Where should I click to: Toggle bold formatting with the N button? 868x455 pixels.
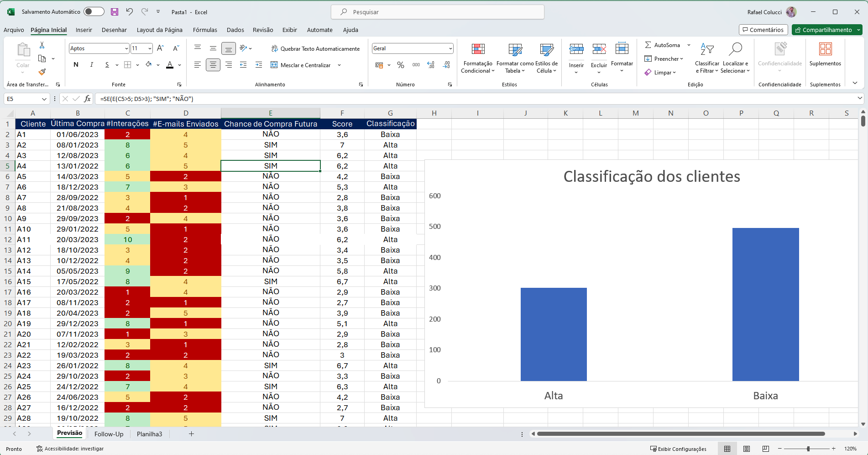76,64
